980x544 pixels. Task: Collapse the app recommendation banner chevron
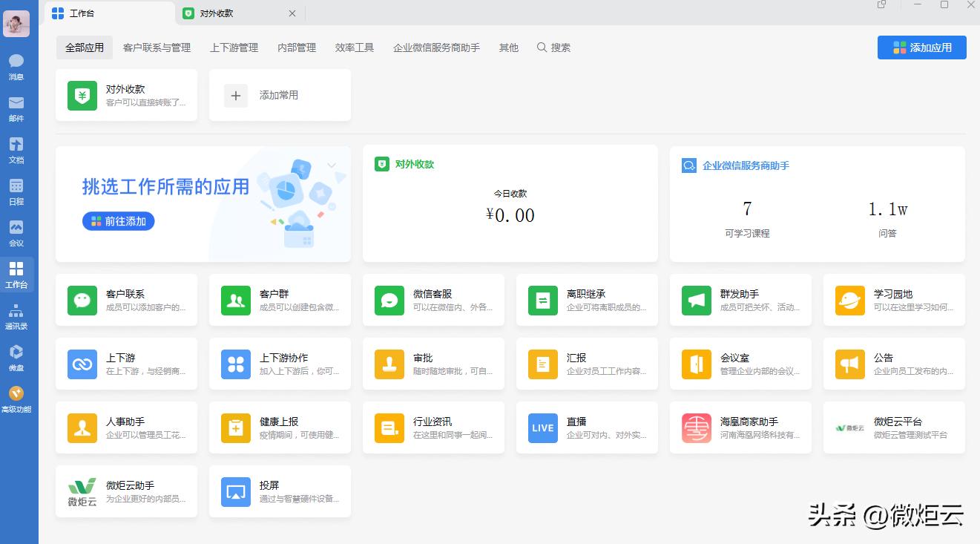331,165
